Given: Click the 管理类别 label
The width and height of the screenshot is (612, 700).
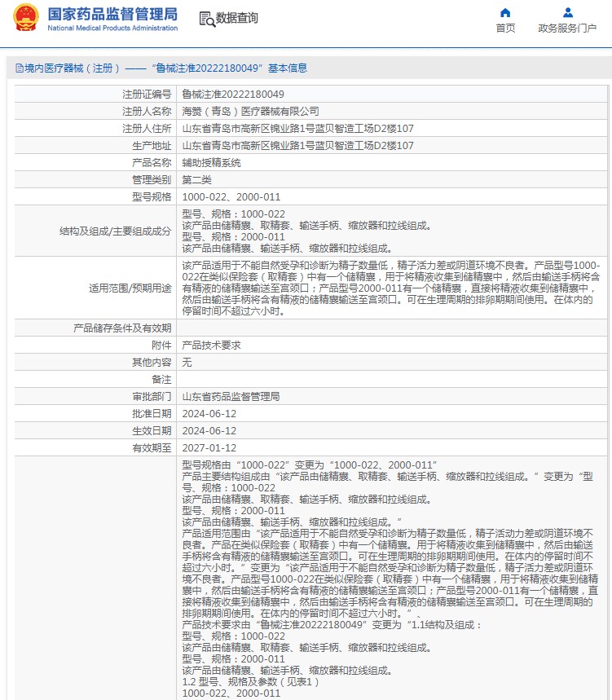Looking at the screenshot, I should pyautogui.click(x=152, y=180).
